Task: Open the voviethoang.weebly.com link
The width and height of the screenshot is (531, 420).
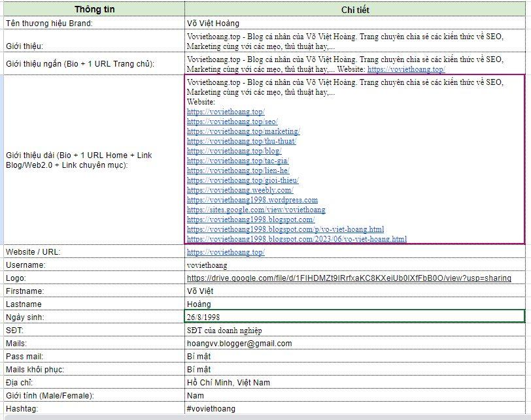Action: (x=240, y=190)
